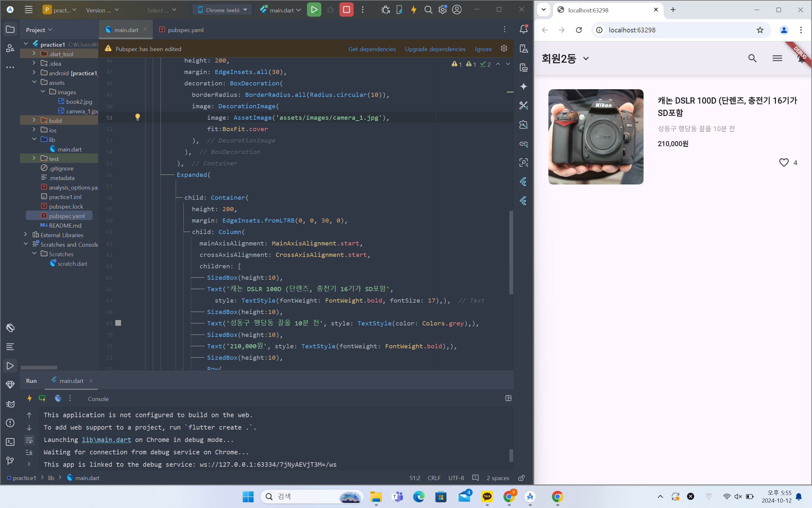The height and width of the screenshot is (508, 812).
Task: Click the lib breadcrumb in status bar
Action: (x=51, y=478)
